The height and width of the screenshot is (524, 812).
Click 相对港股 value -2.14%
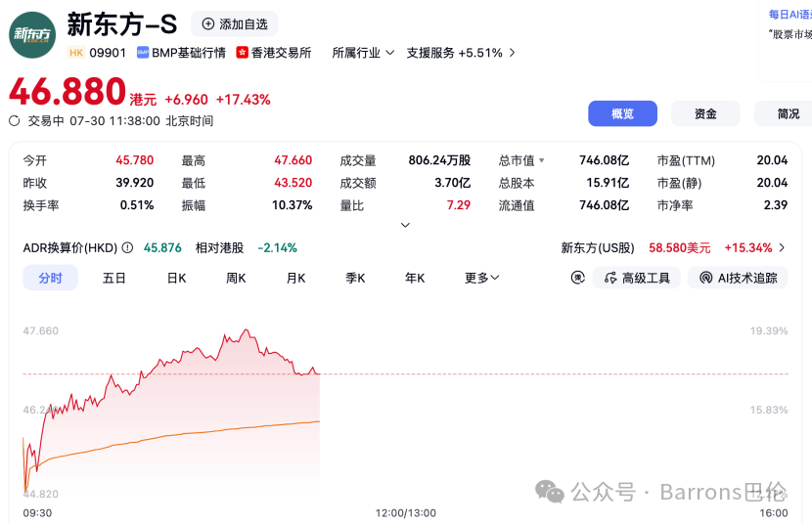click(278, 247)
